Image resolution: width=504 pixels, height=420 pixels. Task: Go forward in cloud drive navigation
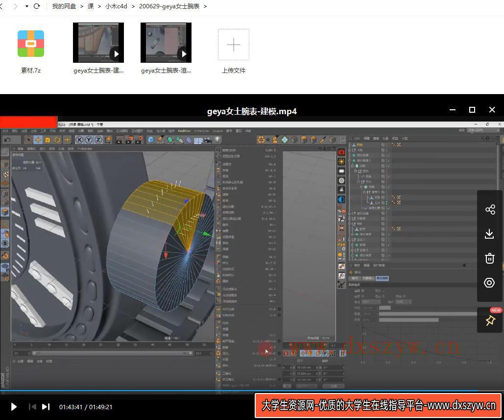click(x=15, y=6)
